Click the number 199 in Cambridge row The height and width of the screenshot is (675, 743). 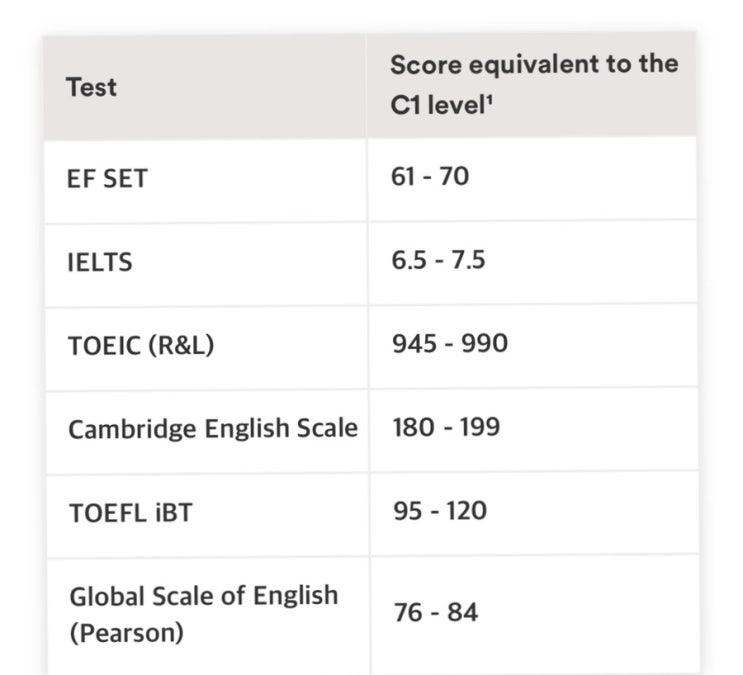coord(480,427)
